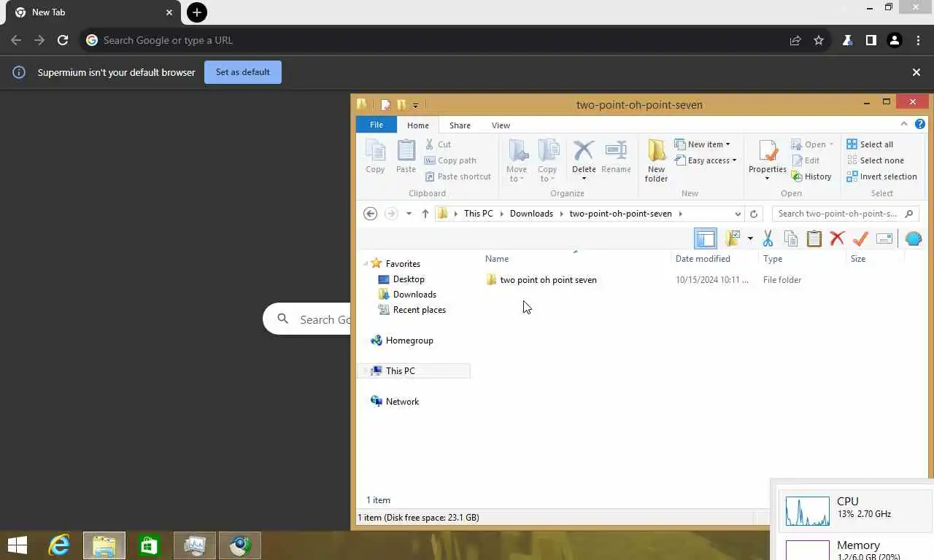Dismiss the default browser notification bar
934x560 pixels.
[916, 72]
